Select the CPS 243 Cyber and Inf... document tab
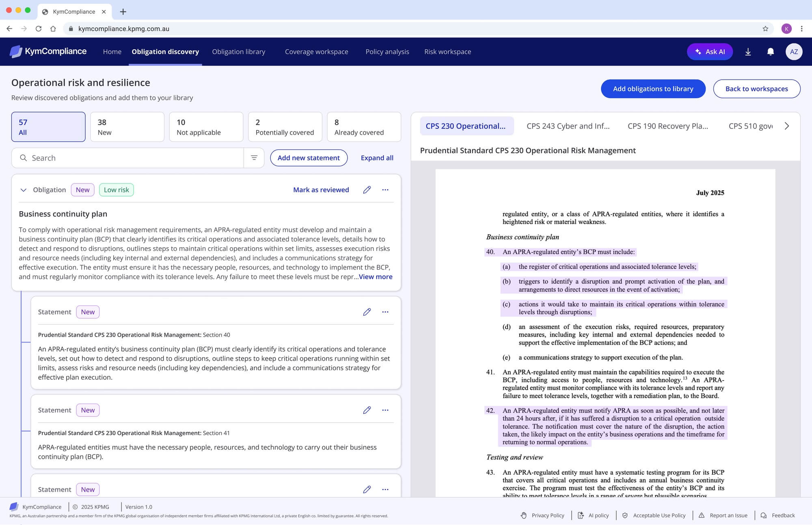Screen dimensions: 812x525 (568, 126)
